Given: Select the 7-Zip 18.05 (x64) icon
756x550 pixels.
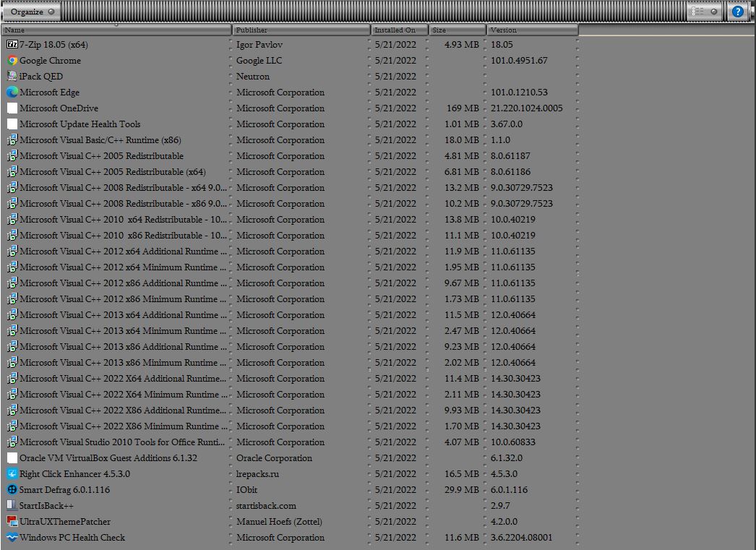Looking at the screenshot, I should (12, 44).
